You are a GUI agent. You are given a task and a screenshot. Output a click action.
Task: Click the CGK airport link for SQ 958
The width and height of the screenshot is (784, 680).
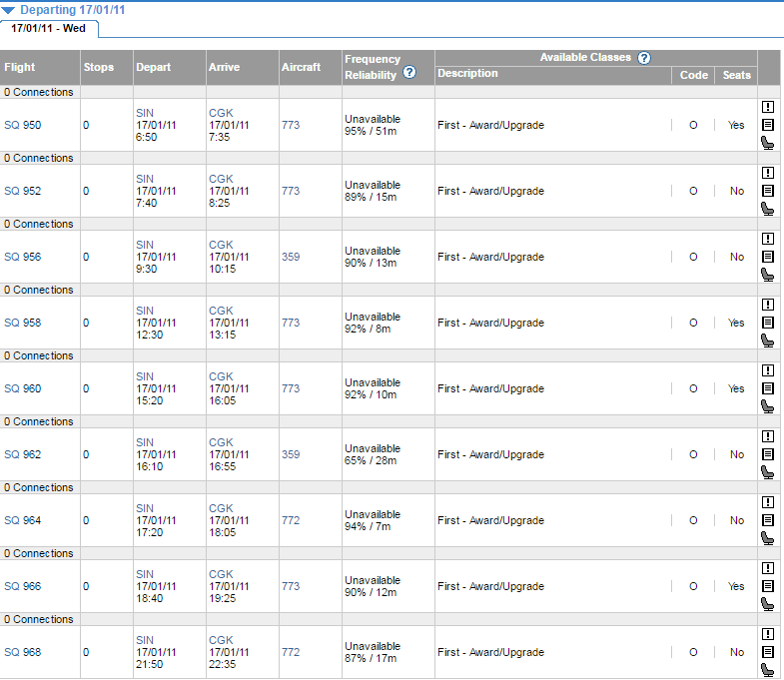[220, 311]
